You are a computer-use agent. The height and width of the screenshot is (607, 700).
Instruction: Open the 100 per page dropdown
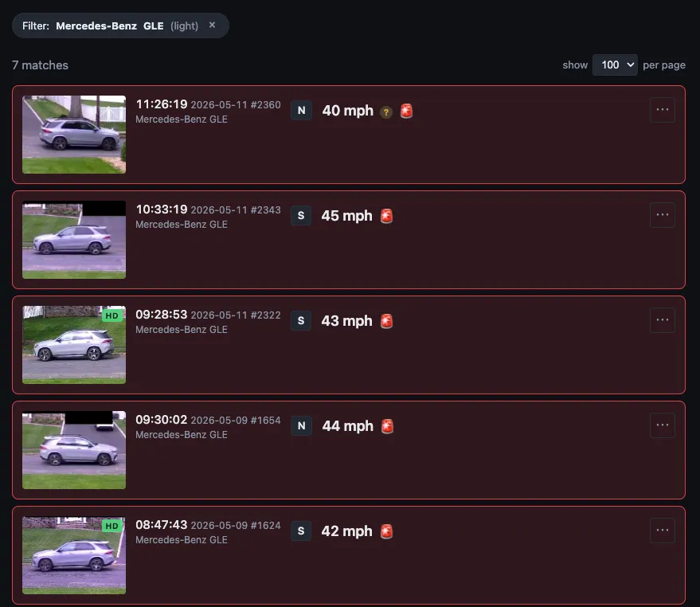click(615, 65)
